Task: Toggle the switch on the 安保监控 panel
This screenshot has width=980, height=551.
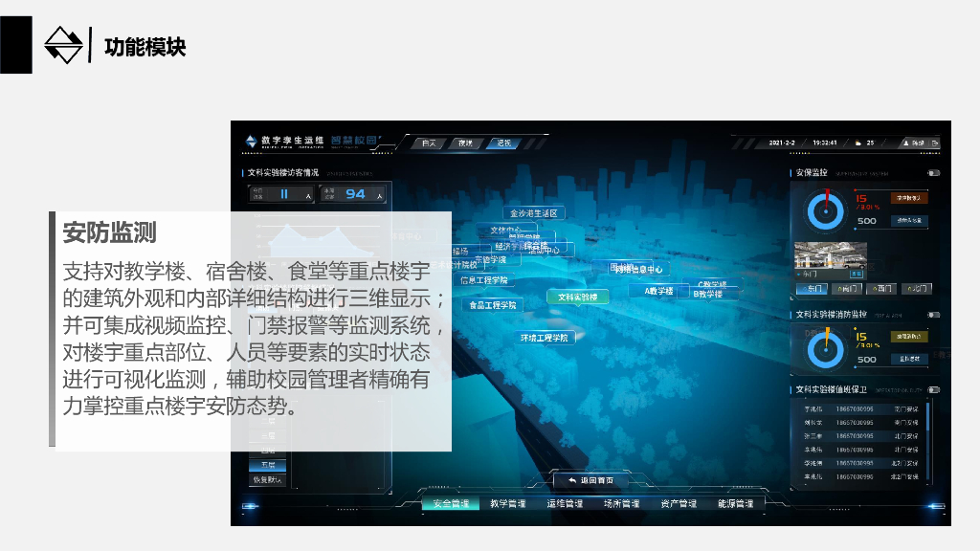Action: (x=934, y=173)
